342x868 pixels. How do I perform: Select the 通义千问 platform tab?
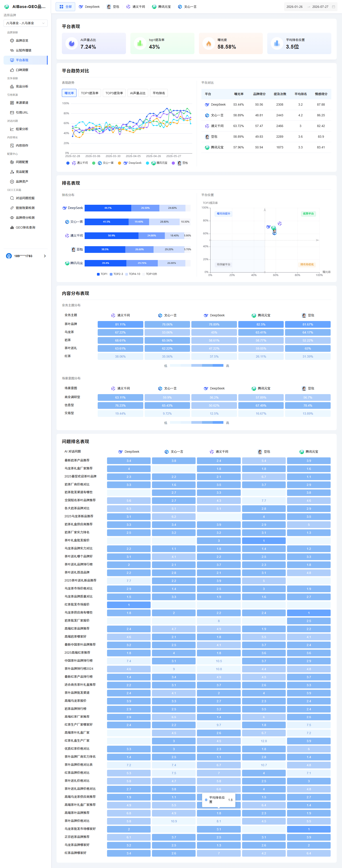click(135, 7)
